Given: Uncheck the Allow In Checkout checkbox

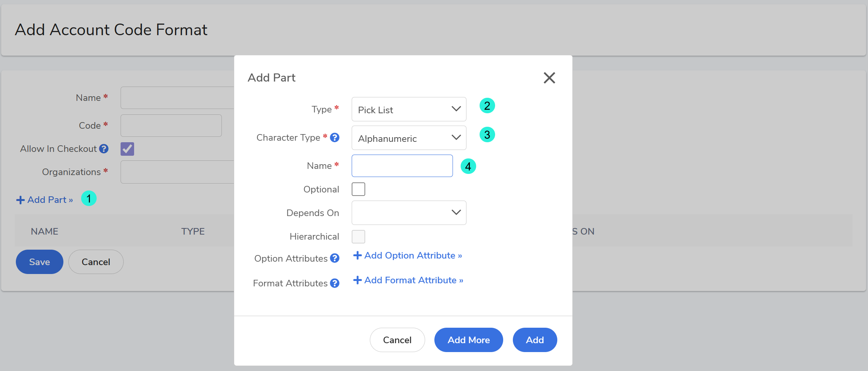Looking at the screenshot, I should pyautogui.click(x=127, y=149).
